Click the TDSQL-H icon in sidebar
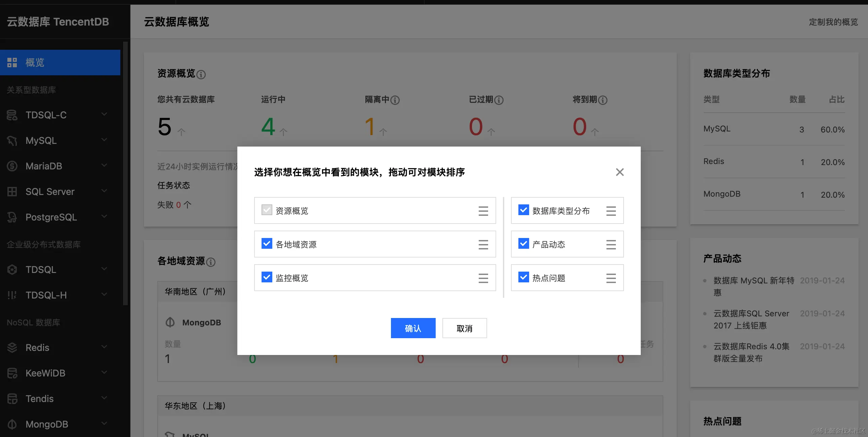The image size is (868, 437). click(x=12, y=295)
